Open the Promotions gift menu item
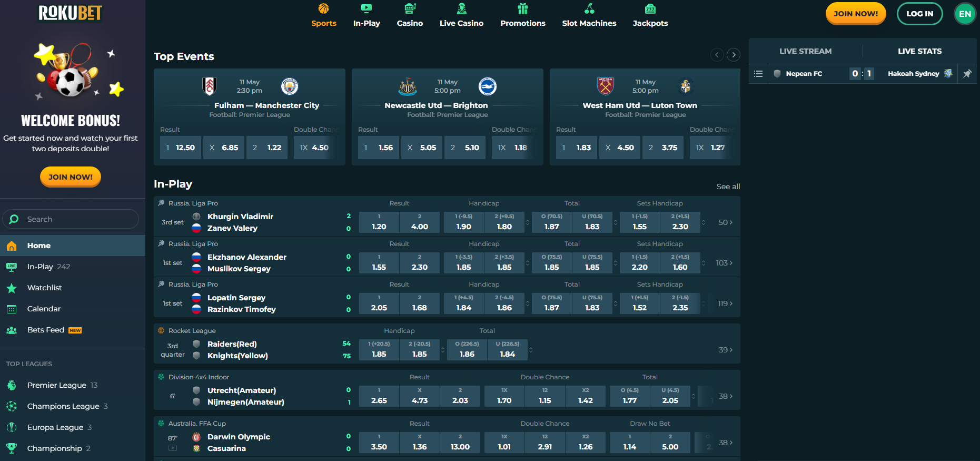The height and width of the screenshot is (461, 980). [x=522, y=15]
